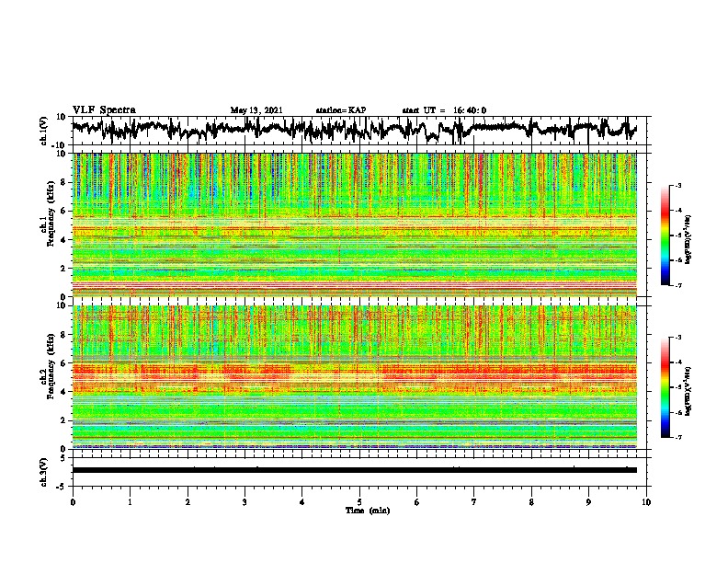Click the time axis tick label '5'
The height and width of the screenshot is (563, 728).
pyautogui.click(x=359, y=502)
